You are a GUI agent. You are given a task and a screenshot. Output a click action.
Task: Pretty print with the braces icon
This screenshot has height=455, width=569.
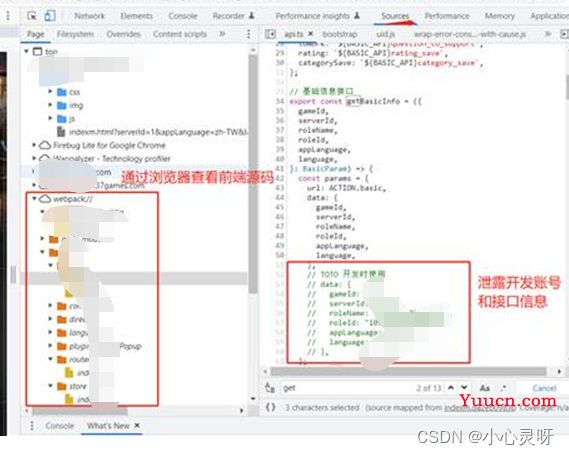click(x=270, y=407)
